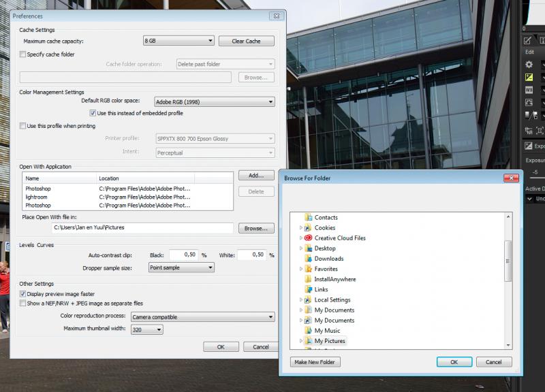Screen dimensions: 545x392
Task: Click the InstallAnywhere folder icon
Action: (x=308, y=279)
